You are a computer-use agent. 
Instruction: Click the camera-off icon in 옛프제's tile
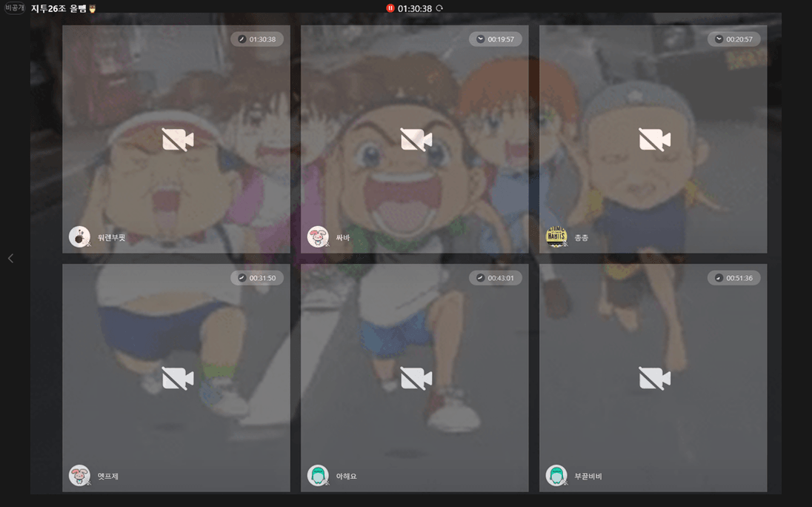pyautogui.click(x=178, y=378)
